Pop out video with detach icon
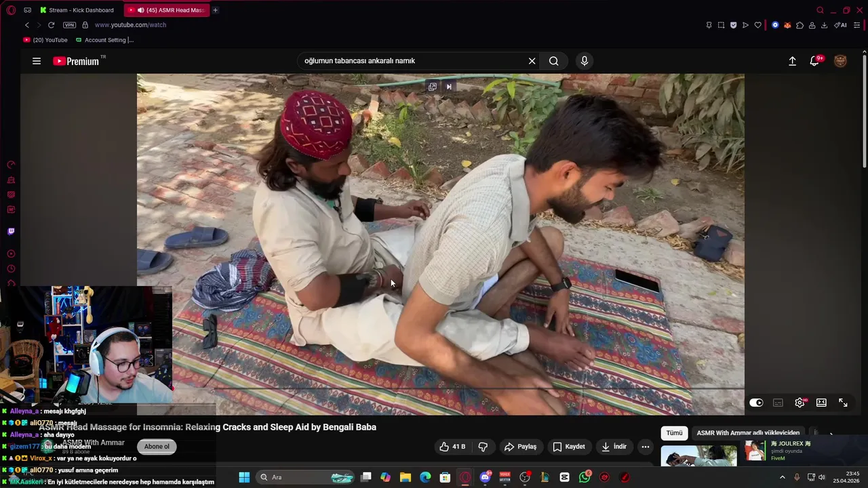868x488 pixels. coord(433,87)
